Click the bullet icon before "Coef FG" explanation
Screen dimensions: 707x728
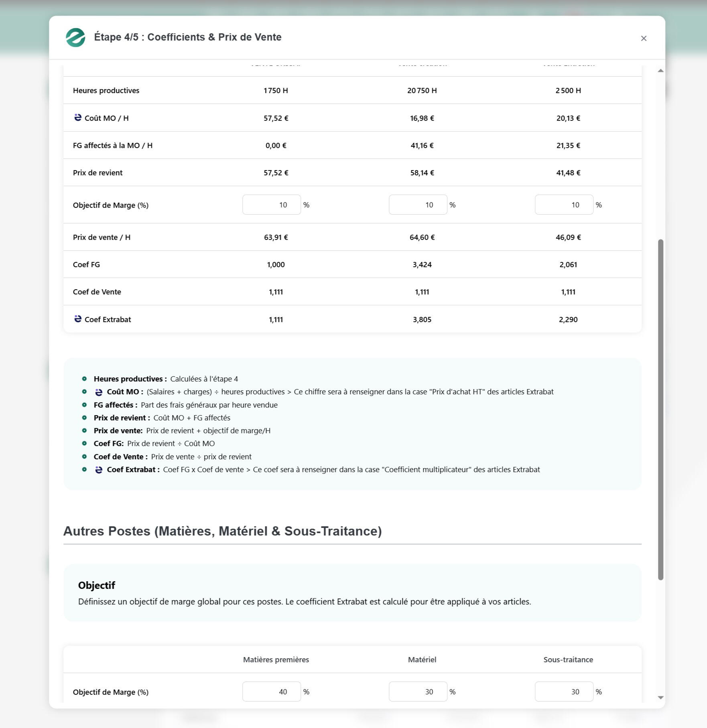tap(84, 444)
